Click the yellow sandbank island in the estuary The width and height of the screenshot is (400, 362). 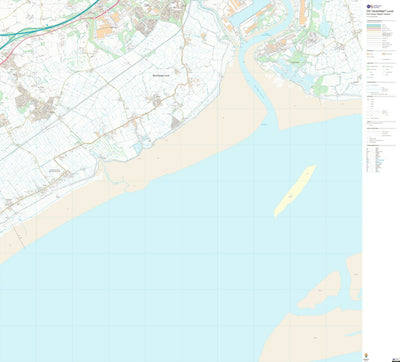coord(295,191)
